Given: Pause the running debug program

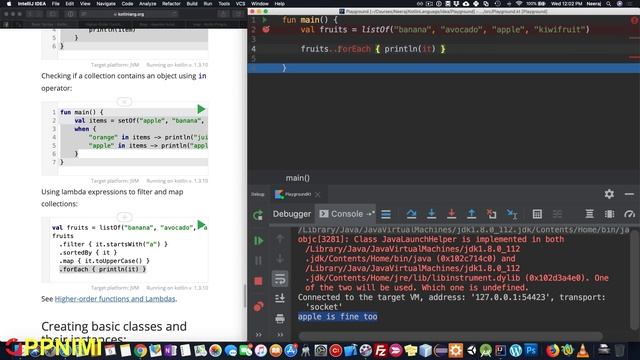Looking at the screenshot, I should (258, 260).
